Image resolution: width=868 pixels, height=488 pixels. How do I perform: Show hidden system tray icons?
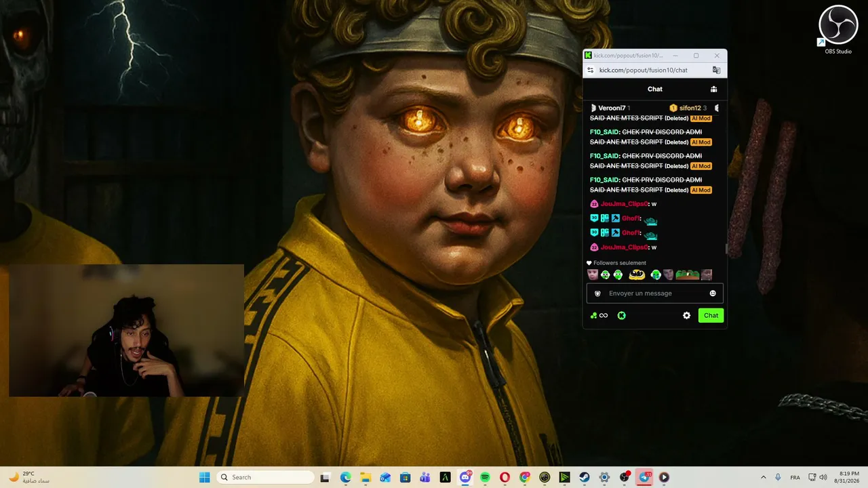pyautogui.click(x=764, y=477)
